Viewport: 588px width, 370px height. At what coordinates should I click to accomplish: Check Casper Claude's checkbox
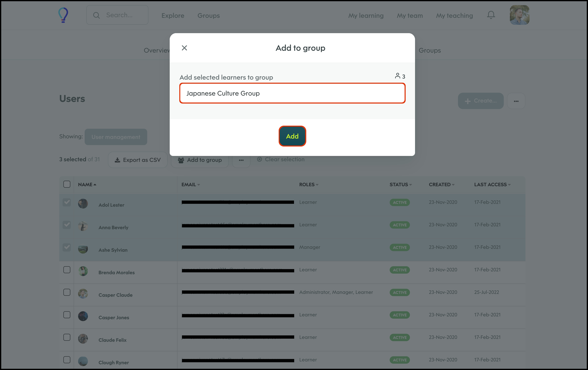pyautogui.click(x=67, y=292)
